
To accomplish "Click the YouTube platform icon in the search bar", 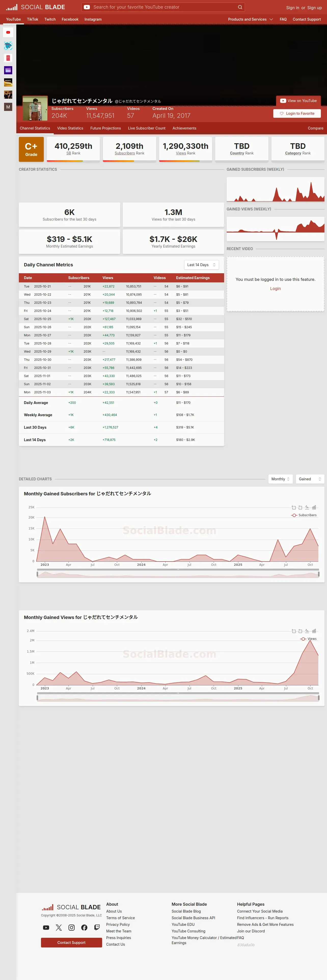I will coord(87,7).
